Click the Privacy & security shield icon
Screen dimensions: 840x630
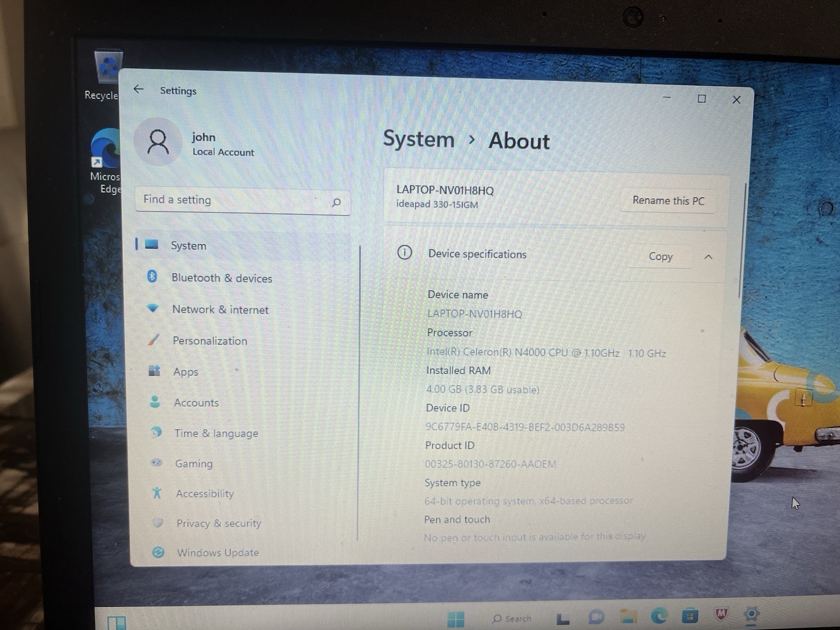157,522
